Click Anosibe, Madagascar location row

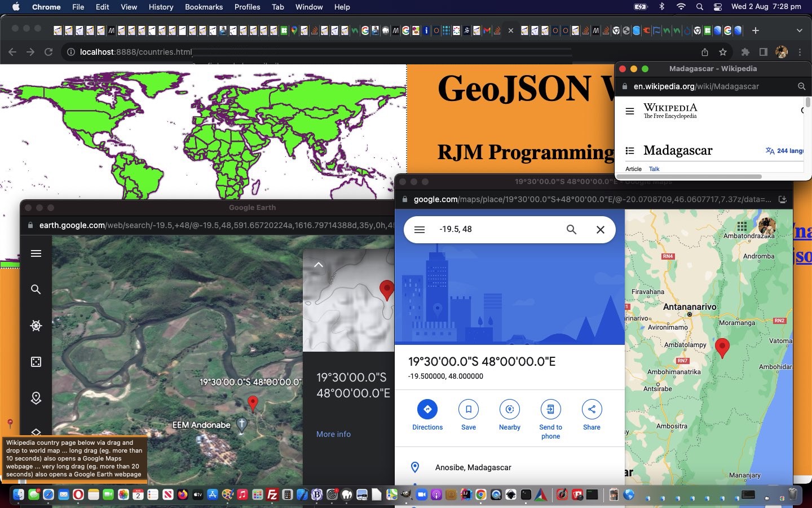point(510,467)
